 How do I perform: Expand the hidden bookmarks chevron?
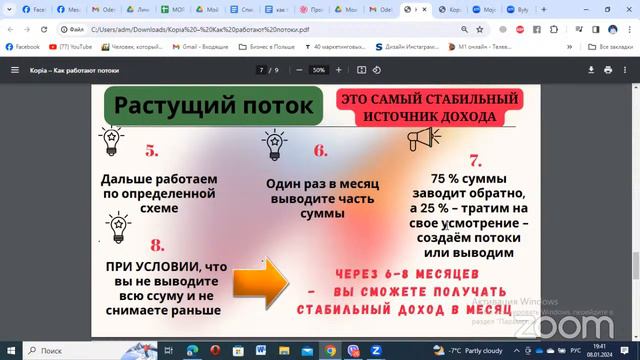569,47
